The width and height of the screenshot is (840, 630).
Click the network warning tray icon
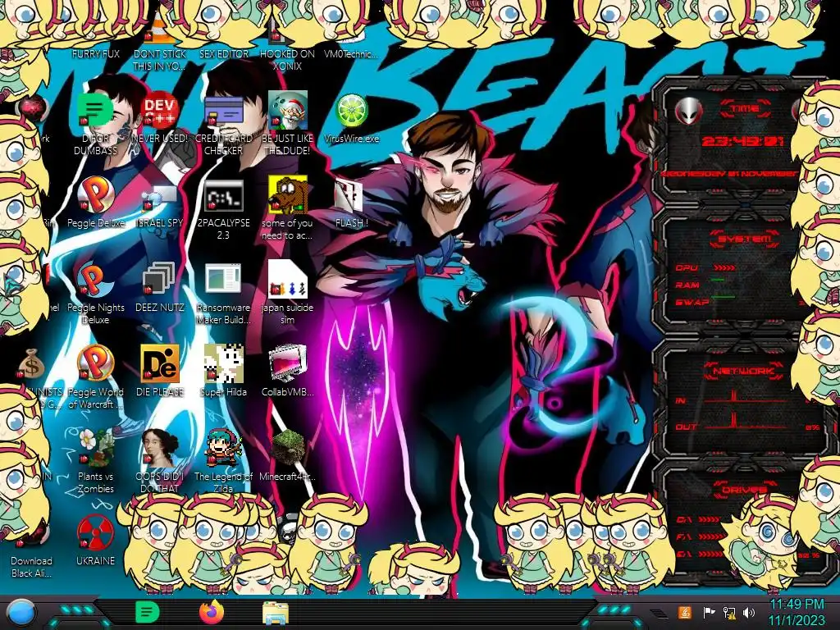point(729,612)
